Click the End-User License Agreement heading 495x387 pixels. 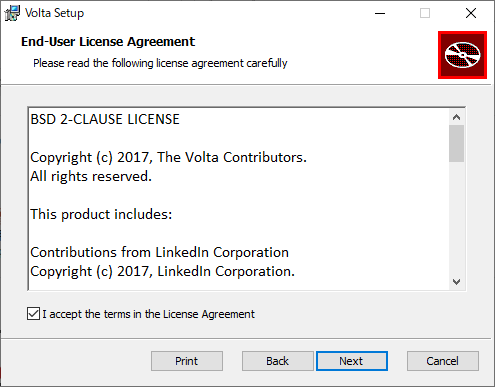(x=108, y=42)
